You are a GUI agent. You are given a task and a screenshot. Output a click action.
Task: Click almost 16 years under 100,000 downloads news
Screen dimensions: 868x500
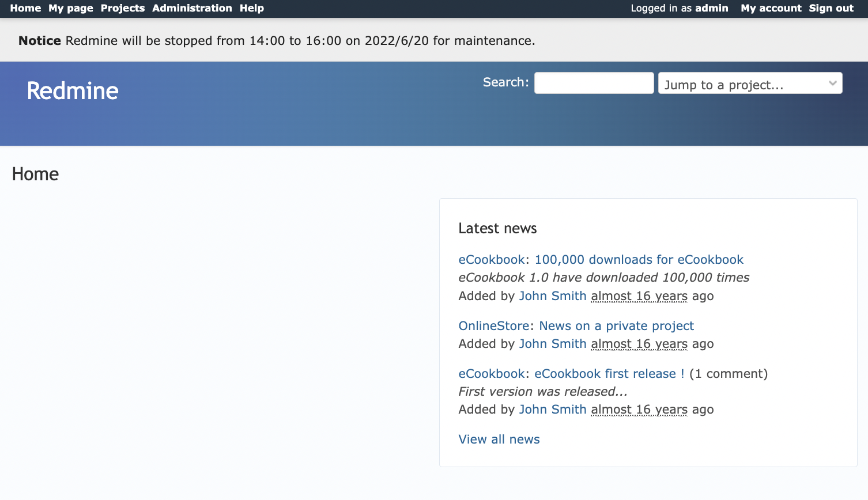click(639, 296)
